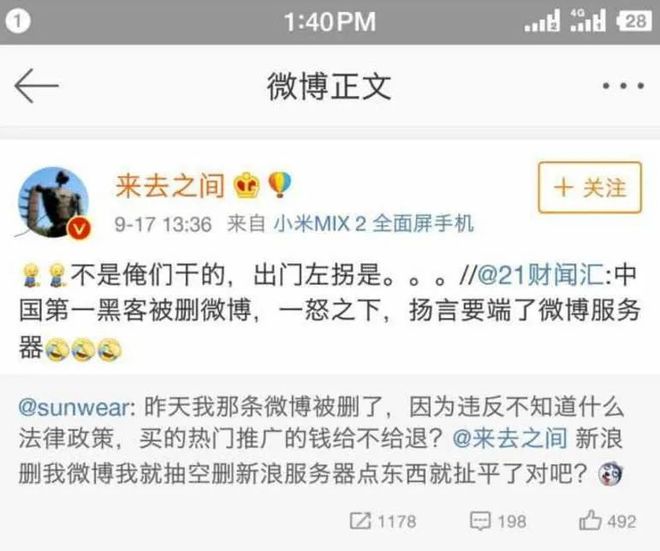This screenshot has height=551, width=660.
Task: Tap the battery indicator showing 28
Action: click(x=634, y=21)
